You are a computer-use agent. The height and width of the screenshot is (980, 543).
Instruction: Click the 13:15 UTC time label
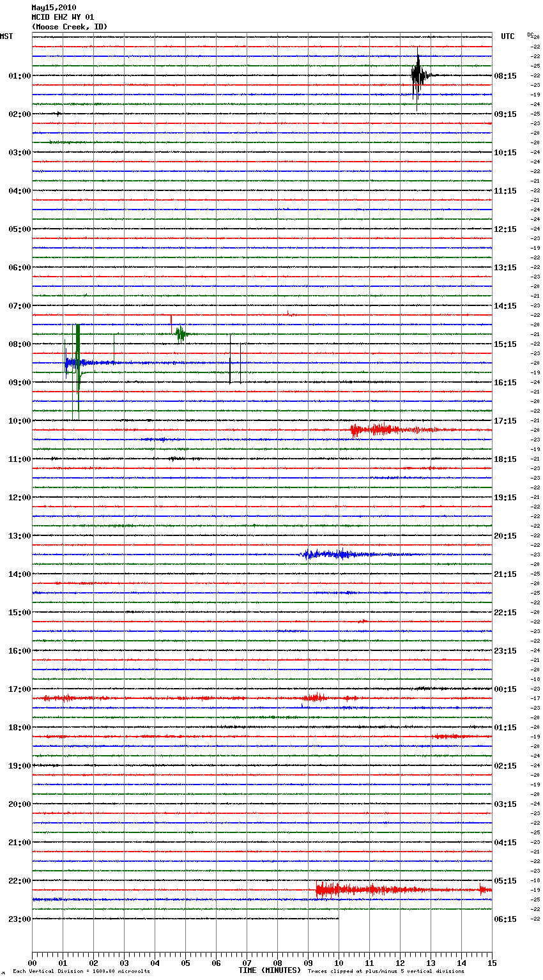[505, 268]
